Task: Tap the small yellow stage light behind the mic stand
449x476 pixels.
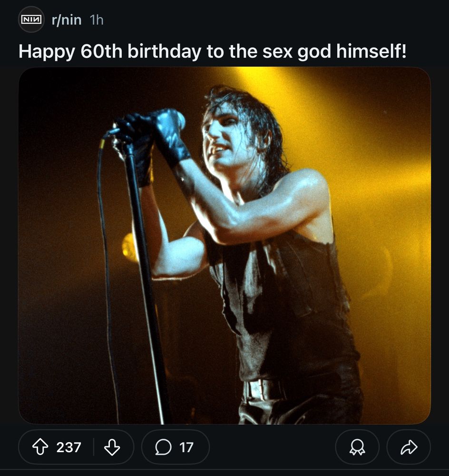Action: pyautogui.click(x=129, y=248)
